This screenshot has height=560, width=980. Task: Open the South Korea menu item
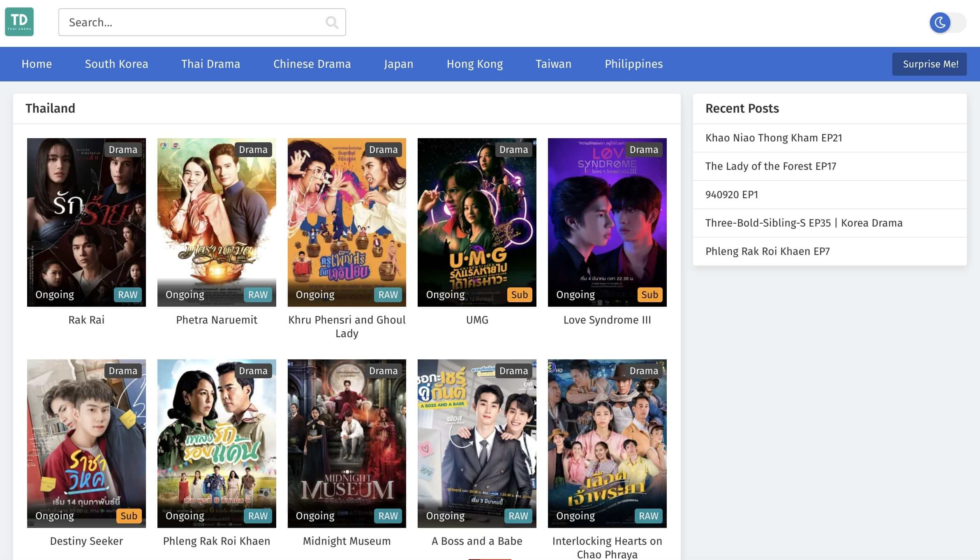(x=116, y=64)
